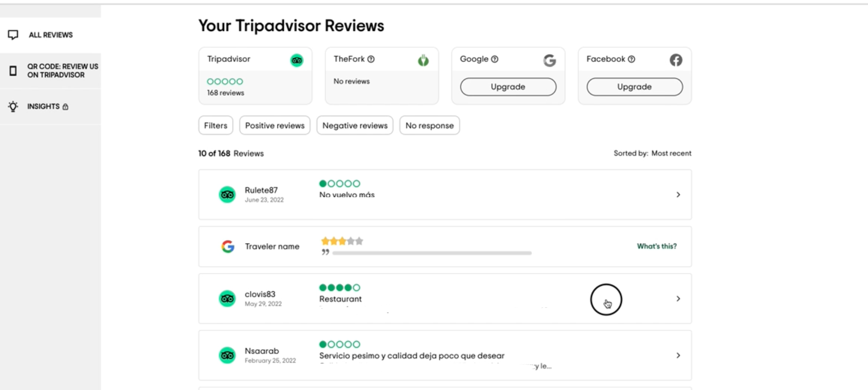868x390 pixels.
Task: Toggle the Negative reviews filter chip
Action: tap(355, 126)
